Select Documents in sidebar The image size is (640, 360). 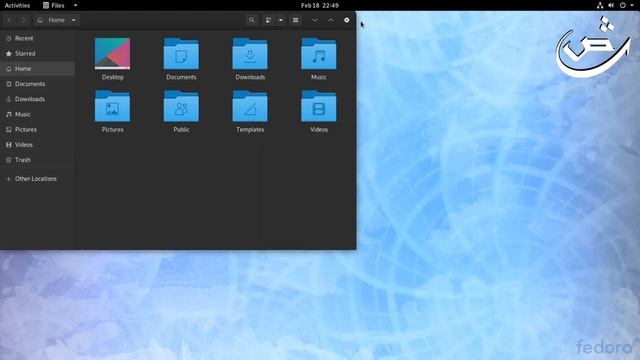coord(38,84)
